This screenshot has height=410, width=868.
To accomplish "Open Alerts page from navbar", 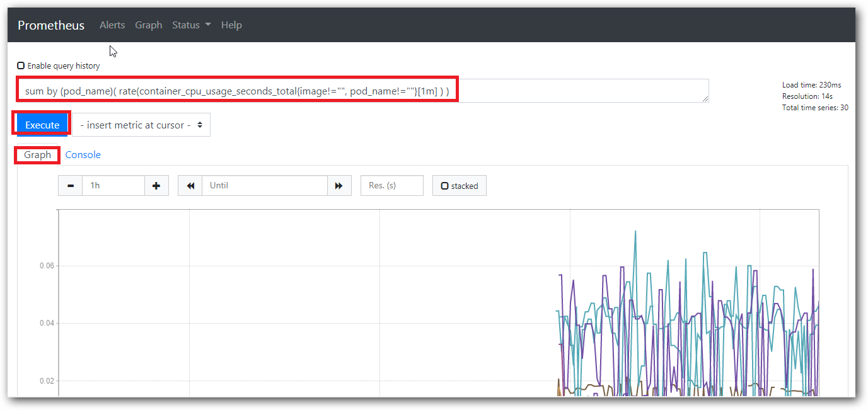I will point(112,25).
